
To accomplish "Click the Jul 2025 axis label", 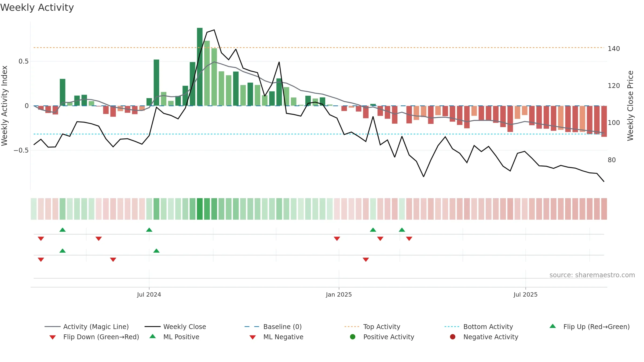I will 525,294.
